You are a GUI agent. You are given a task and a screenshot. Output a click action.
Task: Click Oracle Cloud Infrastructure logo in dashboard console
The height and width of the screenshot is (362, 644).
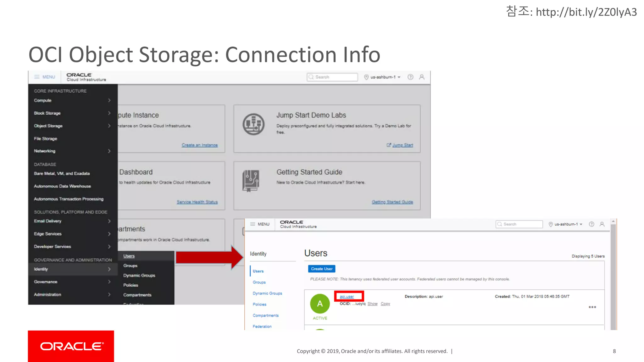tap(86, 77)
